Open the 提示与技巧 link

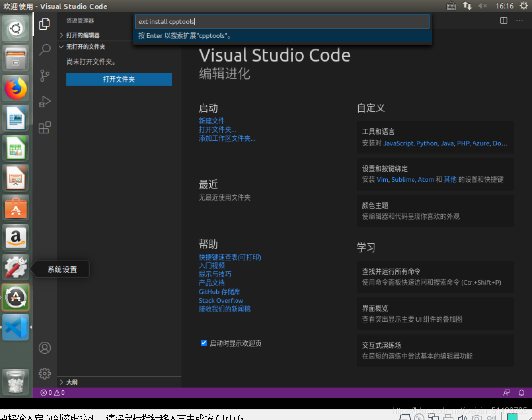click(x=215, y=274)
